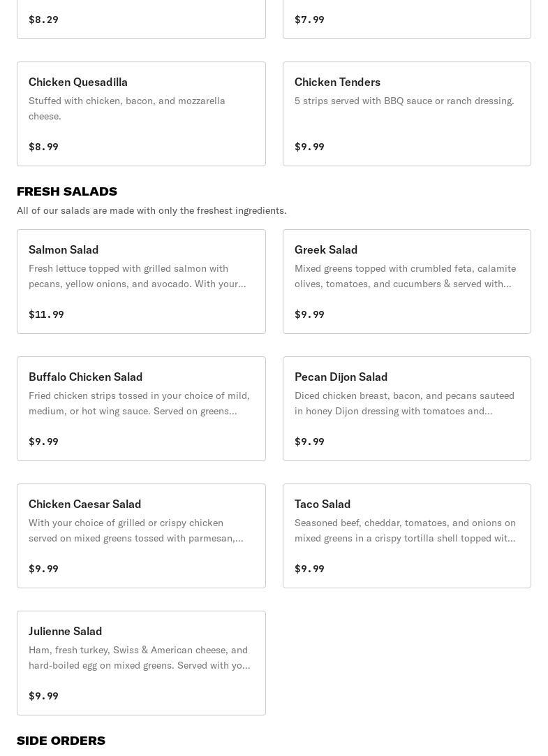Select the item card priced $8.29
548x756 pixels.
tap(141, 20)
